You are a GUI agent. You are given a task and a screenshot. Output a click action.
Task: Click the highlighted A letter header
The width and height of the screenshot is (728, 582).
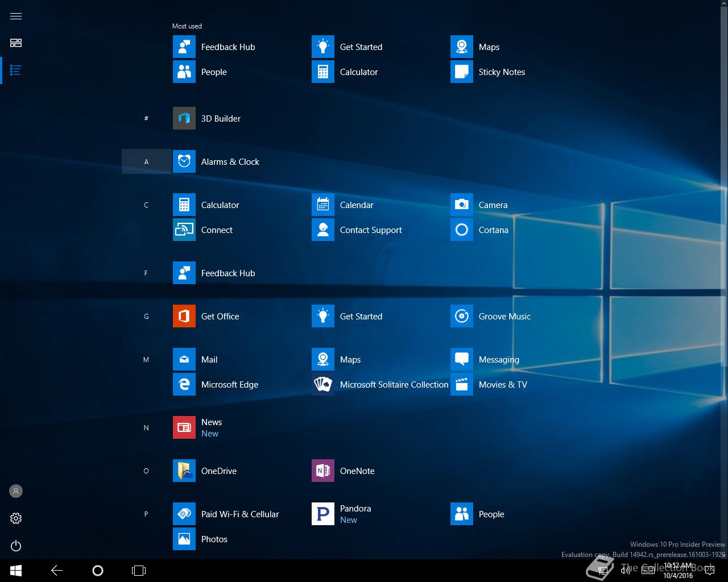[x=146, y=161]
